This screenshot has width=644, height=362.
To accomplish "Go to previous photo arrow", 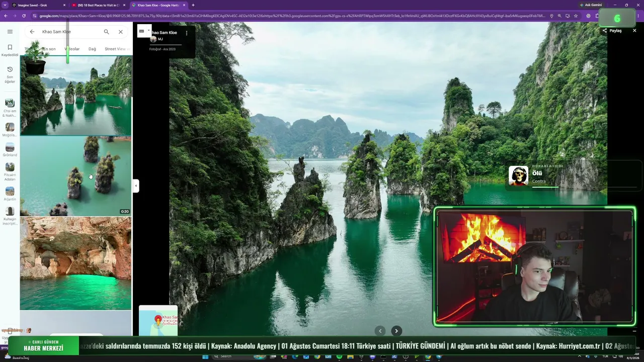I will [380, 331].
